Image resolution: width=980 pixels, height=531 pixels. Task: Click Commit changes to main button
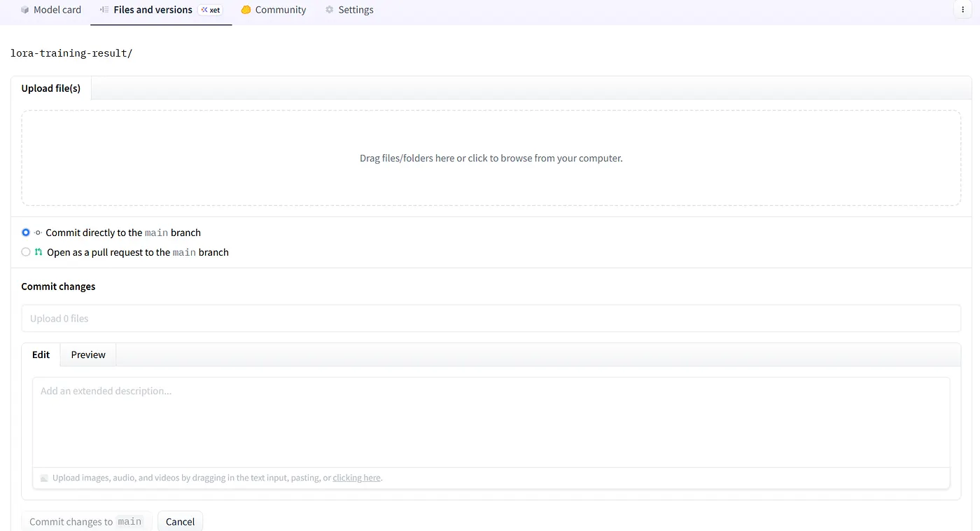86,521
